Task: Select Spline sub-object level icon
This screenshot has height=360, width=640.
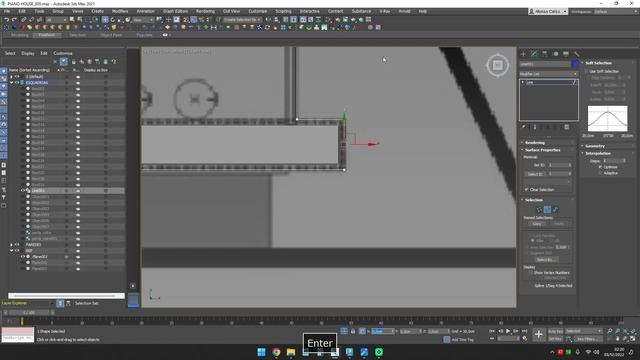Action: click(555, 209)
